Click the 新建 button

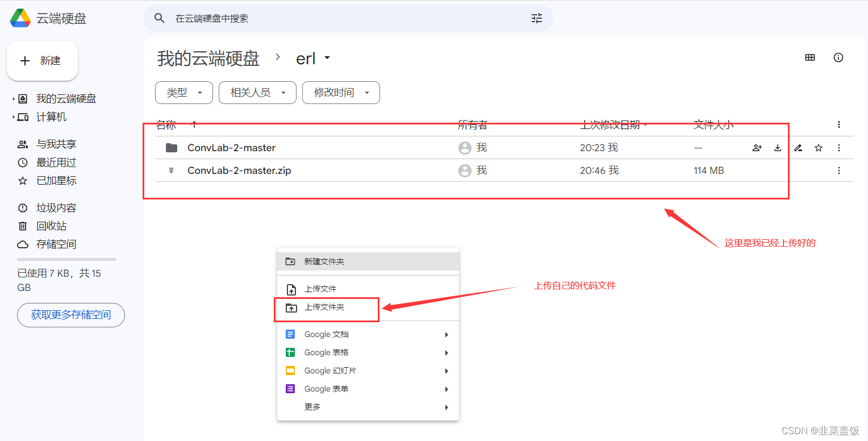point(42,61)
